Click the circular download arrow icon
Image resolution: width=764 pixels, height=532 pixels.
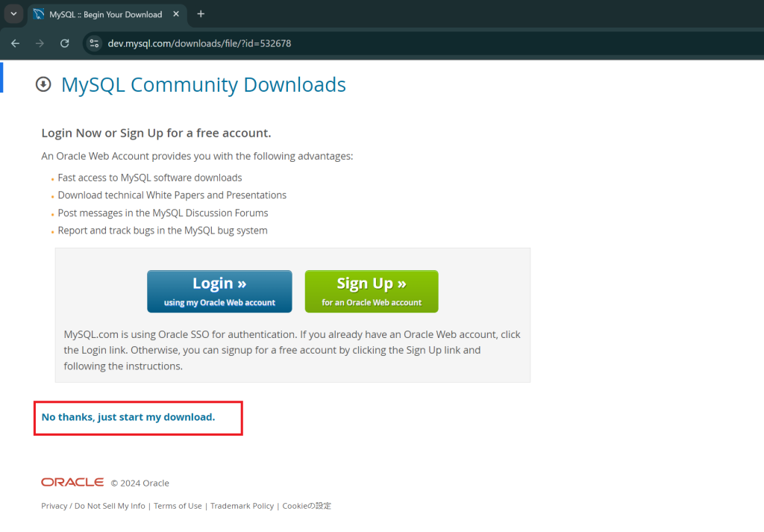click(43, 84)
